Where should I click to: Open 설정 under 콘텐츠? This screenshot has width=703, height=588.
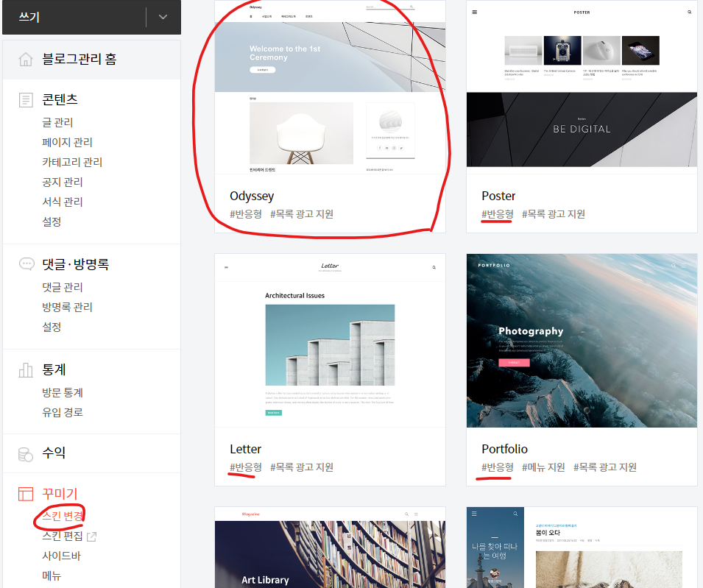52,222
